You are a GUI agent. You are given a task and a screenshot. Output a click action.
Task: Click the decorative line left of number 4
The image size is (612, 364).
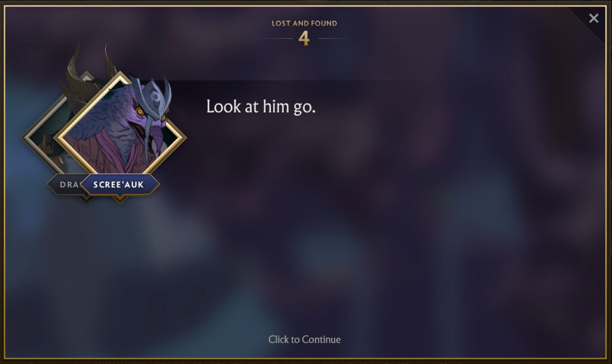(x=275, y=39)
